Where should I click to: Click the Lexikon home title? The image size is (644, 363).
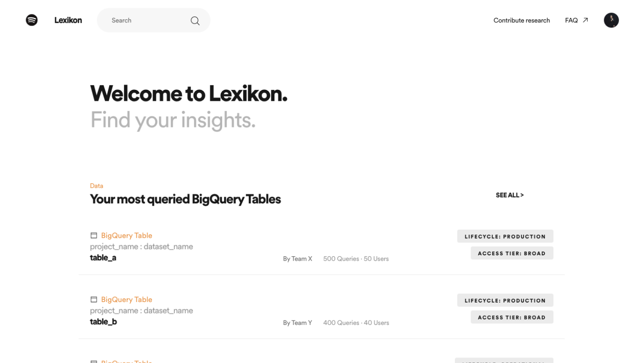(x=68, y=20)
